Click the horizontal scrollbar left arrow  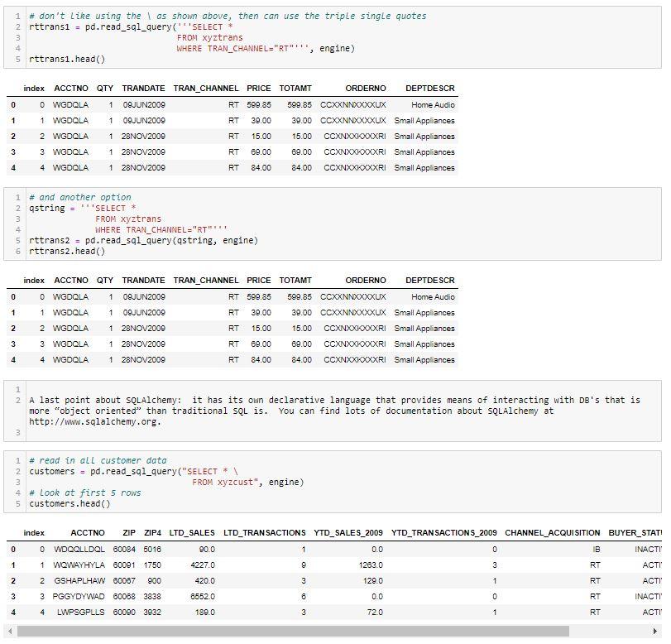click(10, 631)
